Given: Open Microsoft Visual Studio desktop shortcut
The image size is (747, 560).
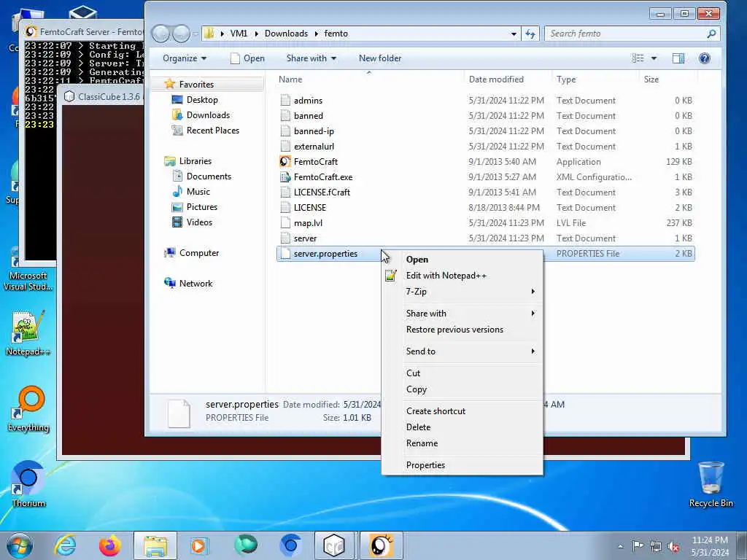Looking at the screenshot, I should [28, 269].
